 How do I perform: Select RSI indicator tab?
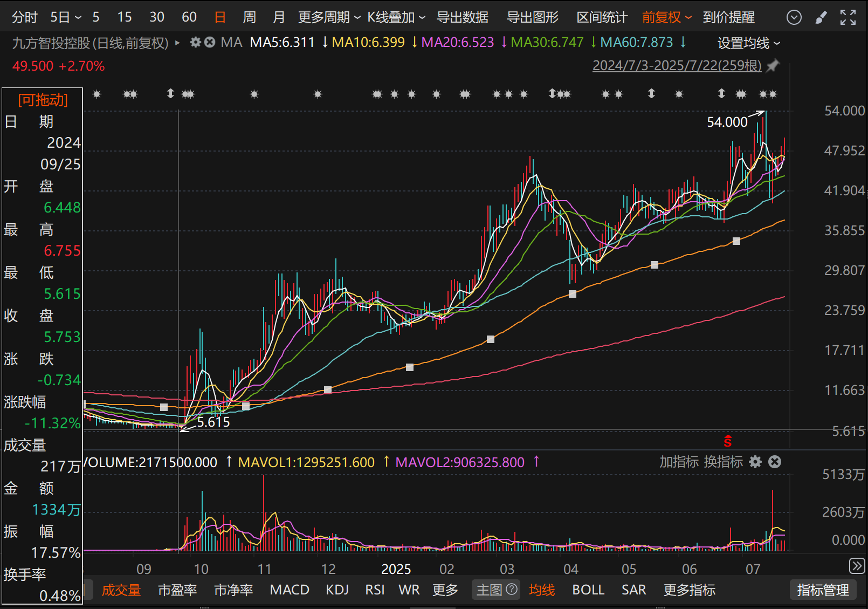(375, 590)
